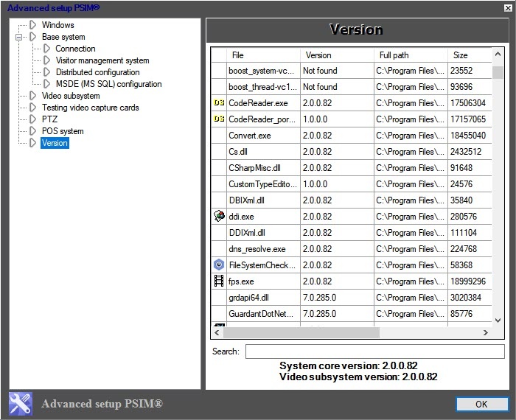Select PTZ in the settings tree
The height and width of the screenshot is (420, 516).
(x=49, y=119)
